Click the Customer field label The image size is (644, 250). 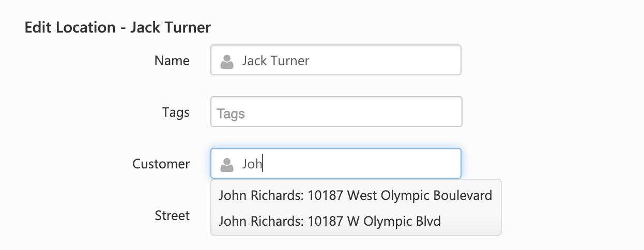[161, 164]
